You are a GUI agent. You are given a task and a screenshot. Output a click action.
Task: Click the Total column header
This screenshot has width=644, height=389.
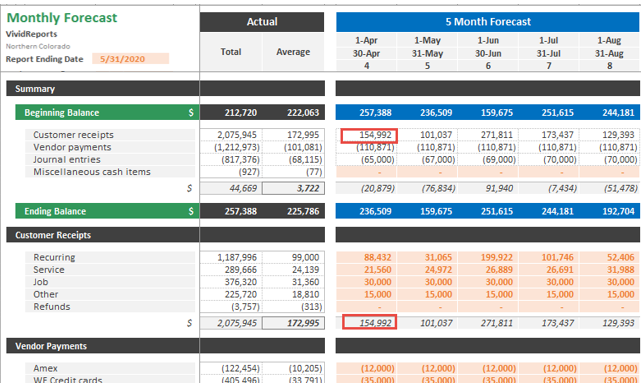[x=231, y=52]
